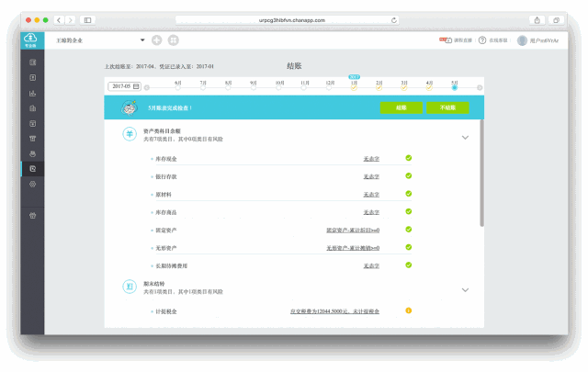588x372 pixels.
Task: Click the green 结账 button
Action: click(x=401, y=107)
